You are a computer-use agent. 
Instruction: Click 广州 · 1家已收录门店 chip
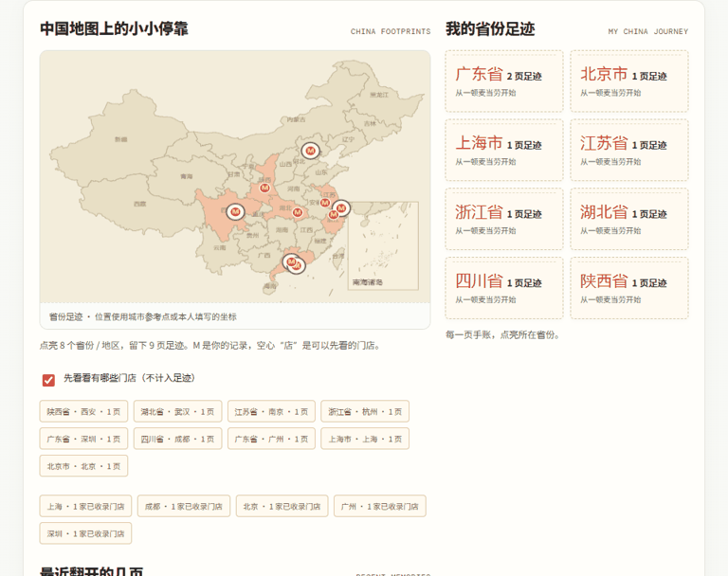click(x=380, y=506)
